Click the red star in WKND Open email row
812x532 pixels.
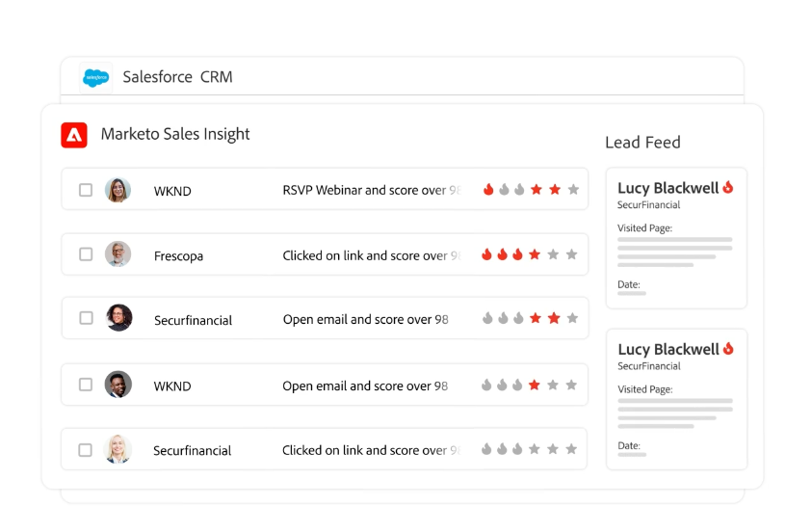535,385
